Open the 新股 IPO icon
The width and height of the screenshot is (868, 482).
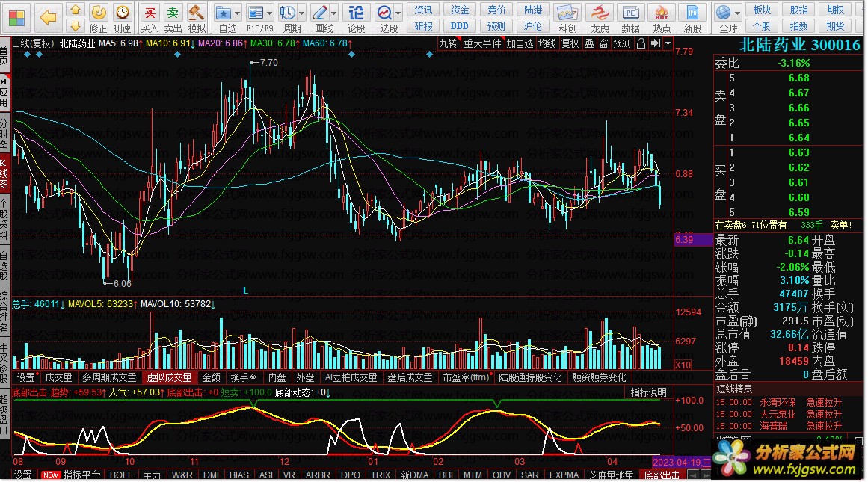[692, 13]
